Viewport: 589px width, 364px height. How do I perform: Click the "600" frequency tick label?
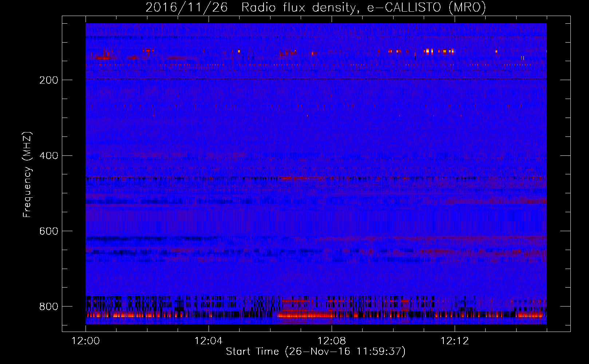click(x=48, y=231)
